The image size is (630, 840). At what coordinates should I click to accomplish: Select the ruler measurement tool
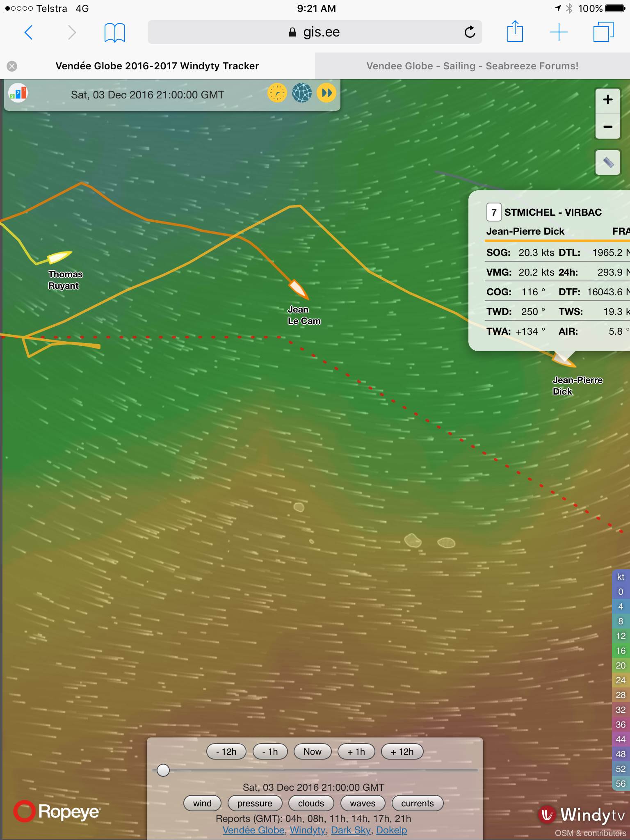coord(607,163)
